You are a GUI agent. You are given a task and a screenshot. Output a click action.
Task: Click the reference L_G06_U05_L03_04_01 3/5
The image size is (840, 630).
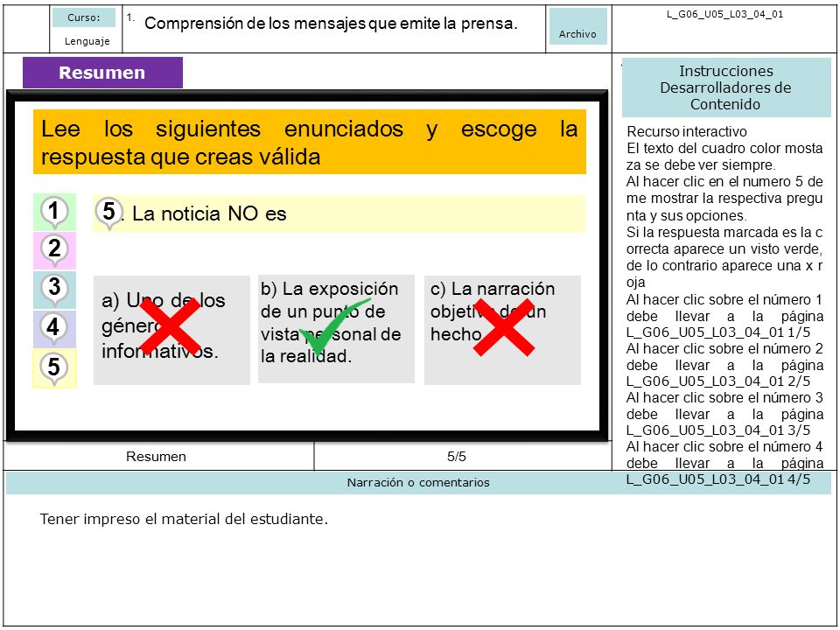718,430
